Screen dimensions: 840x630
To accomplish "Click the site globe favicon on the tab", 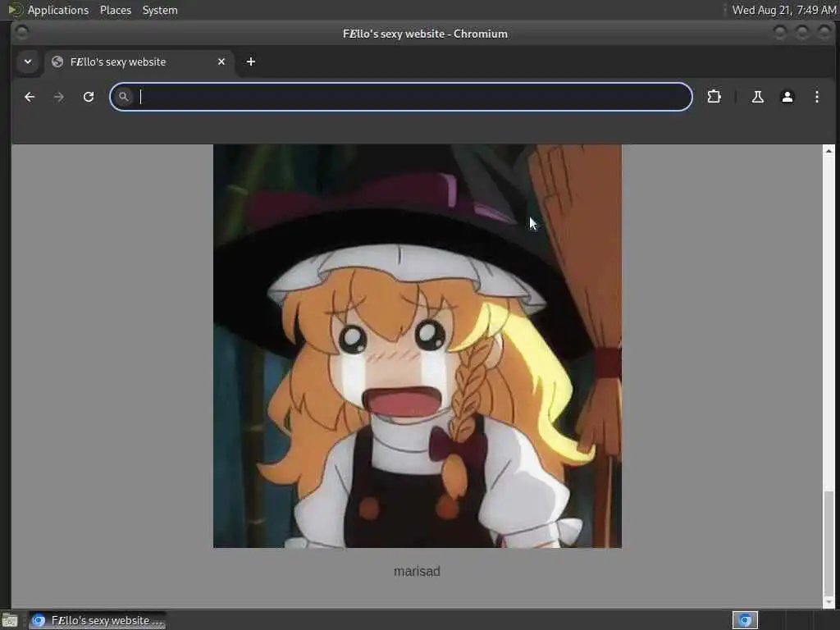I will click(x=57, y=62).
